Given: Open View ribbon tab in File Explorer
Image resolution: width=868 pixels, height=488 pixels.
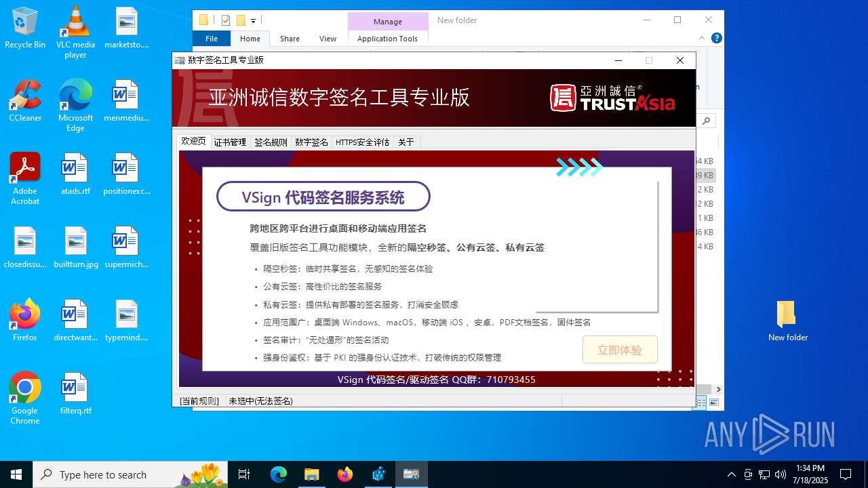Looking at the screenshot, I should (328, 39).
